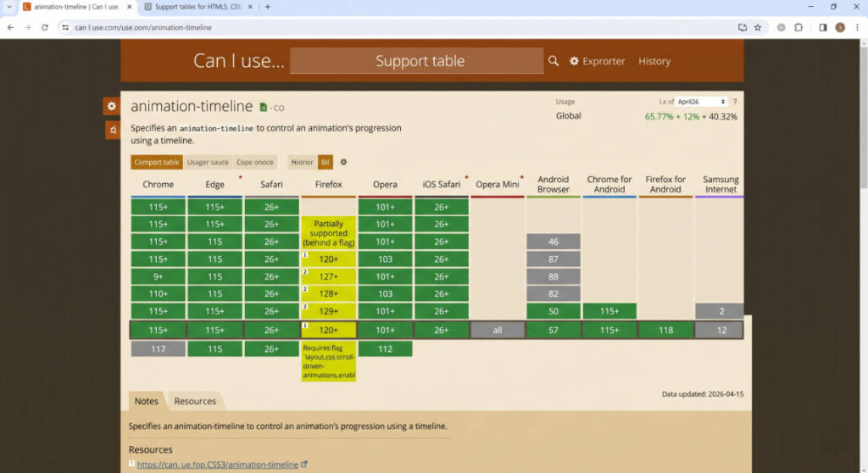Click the orange sidebar icon below the gear
Image resolution: width=868 pixels, height=473 pixels.
pyautogui.click(x=113, y=131)
